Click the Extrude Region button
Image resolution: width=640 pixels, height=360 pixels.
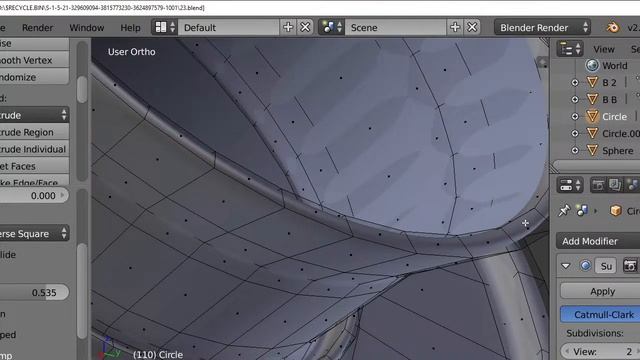34,132
